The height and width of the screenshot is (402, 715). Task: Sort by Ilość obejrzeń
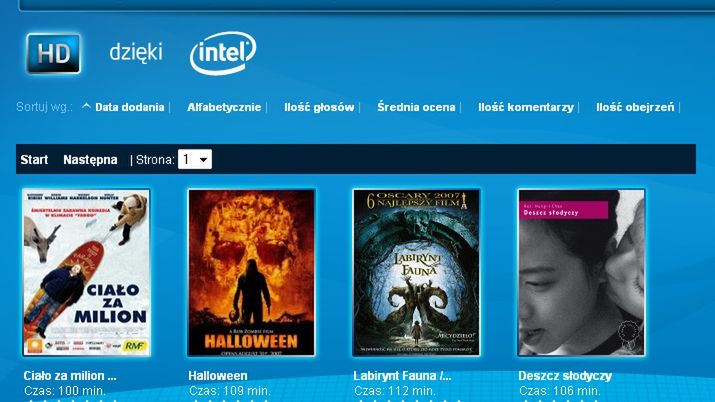[635, 107]
